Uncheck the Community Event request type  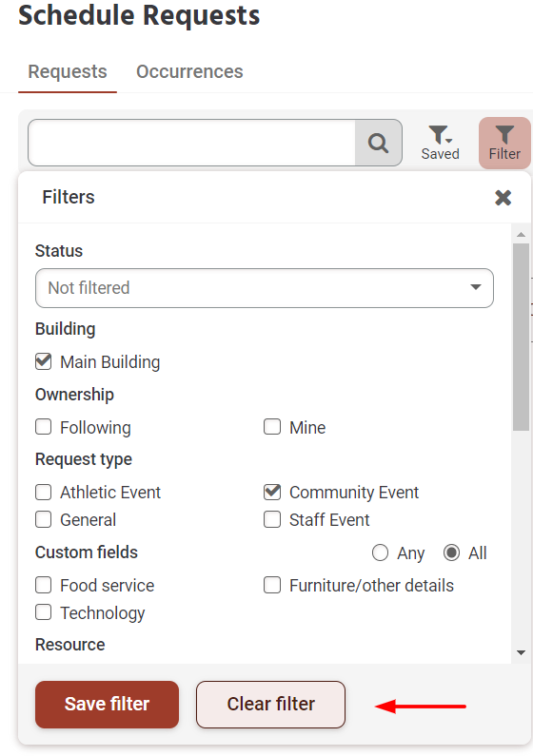tap(272, 492)
